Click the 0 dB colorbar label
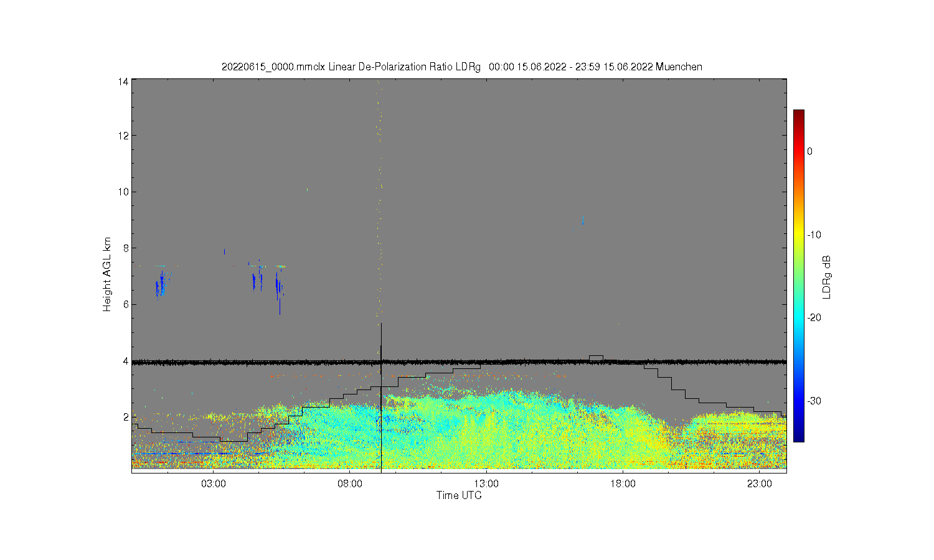Image resolution: width=934 pixels, height=560 pixels. coord(809,151)
